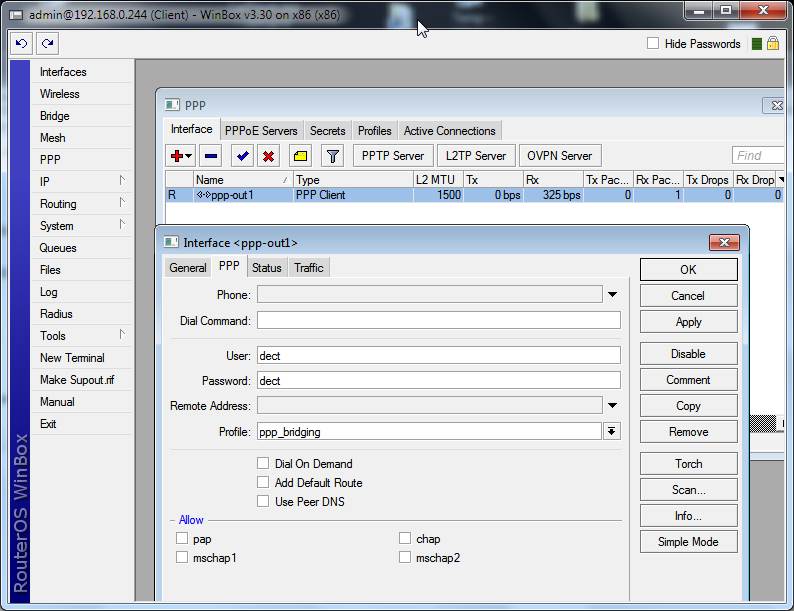This screenshot has height=611, width=794.
Task: Click the minus Remove icon in PPP toolbar
Action: [x=211, y=156]
